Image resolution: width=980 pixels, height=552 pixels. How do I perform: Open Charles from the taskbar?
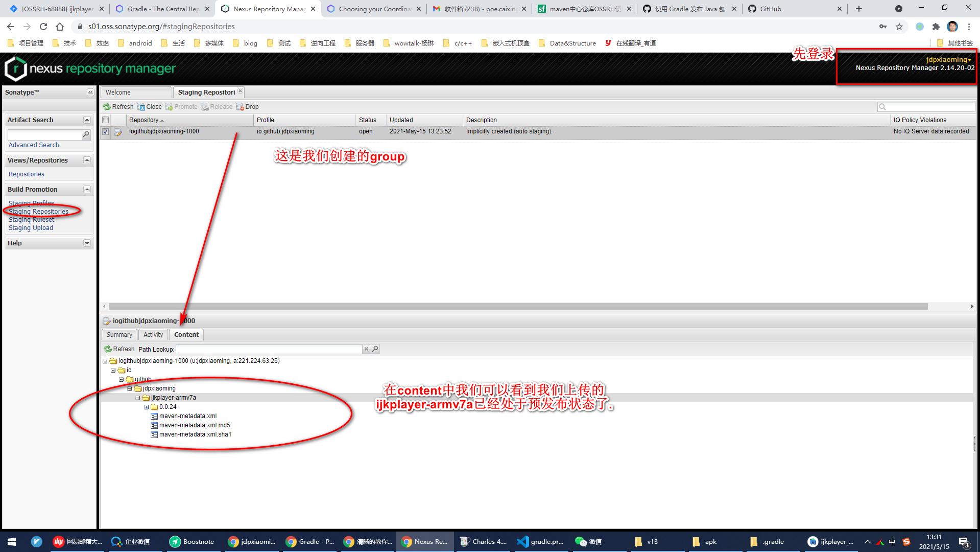pos(484,542)
